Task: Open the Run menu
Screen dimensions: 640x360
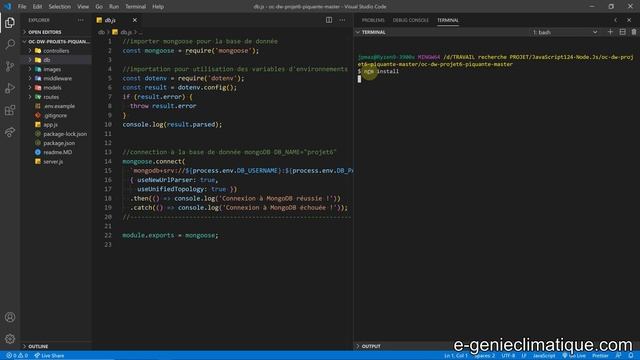Action: [x=114, y=7]
